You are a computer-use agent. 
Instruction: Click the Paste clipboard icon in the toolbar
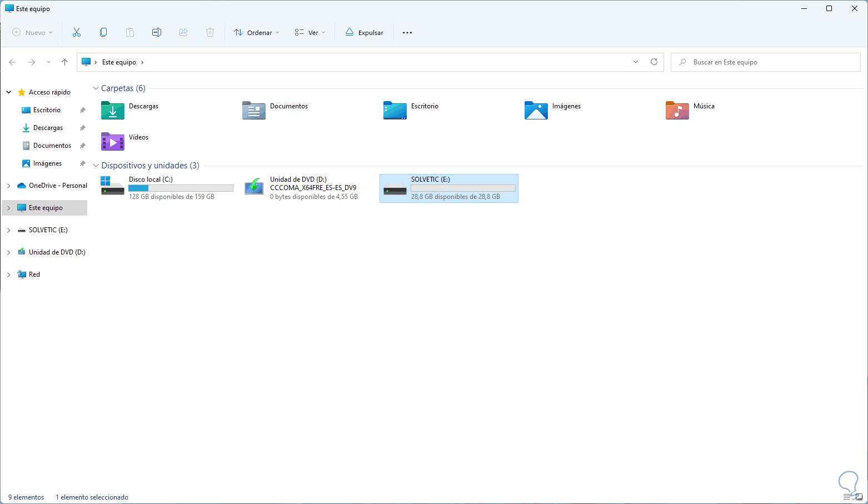pos(130,33)
